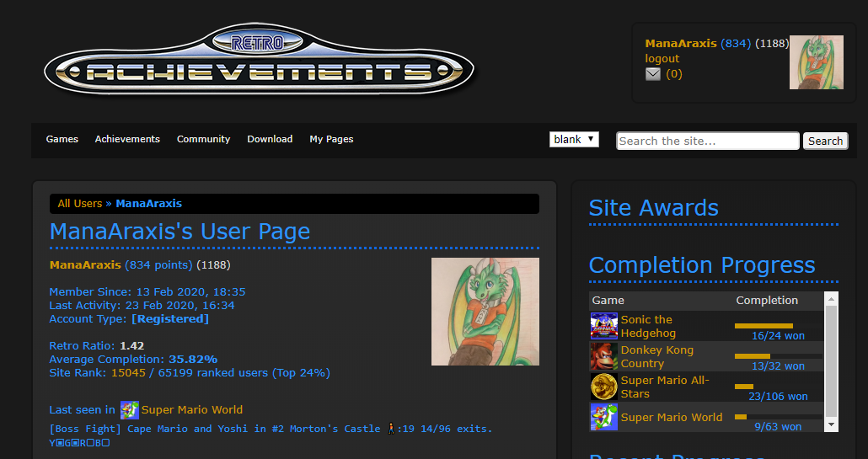Viewport: 868px width, 459px height.
Task: Click the Search button
Action: click(825, 141)
